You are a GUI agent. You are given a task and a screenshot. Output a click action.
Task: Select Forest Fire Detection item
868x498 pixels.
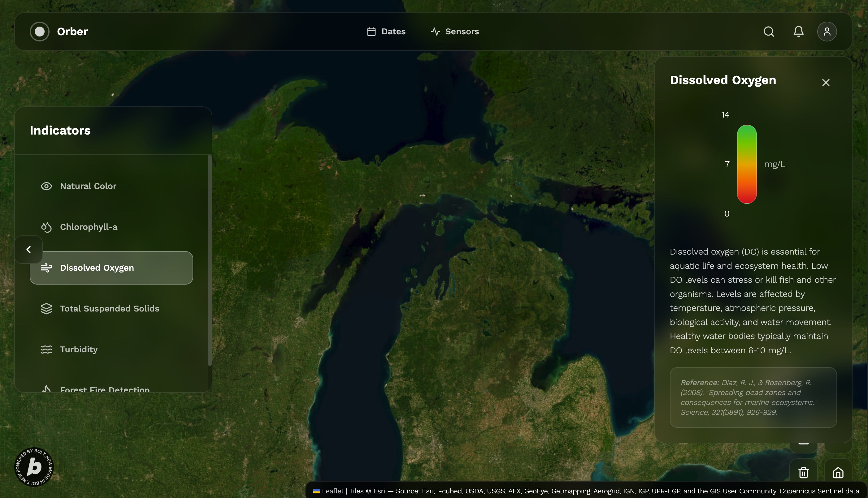click(x=104, y=389)
